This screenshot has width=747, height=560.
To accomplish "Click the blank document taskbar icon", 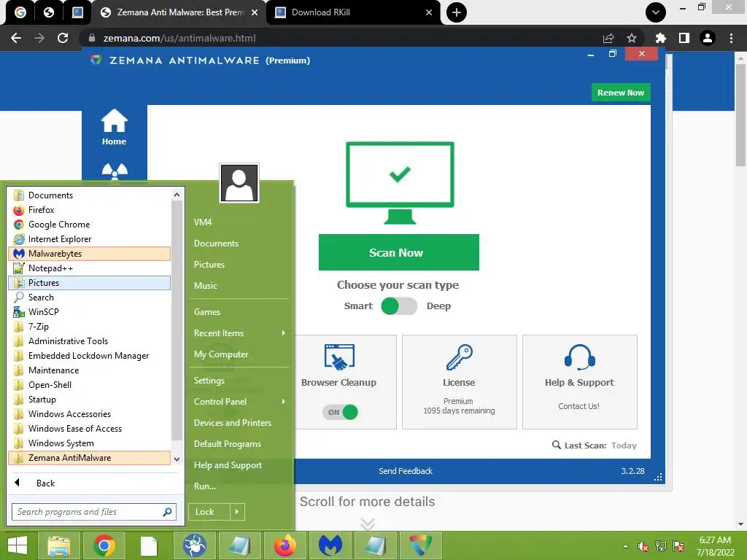I will coord(149,545).
